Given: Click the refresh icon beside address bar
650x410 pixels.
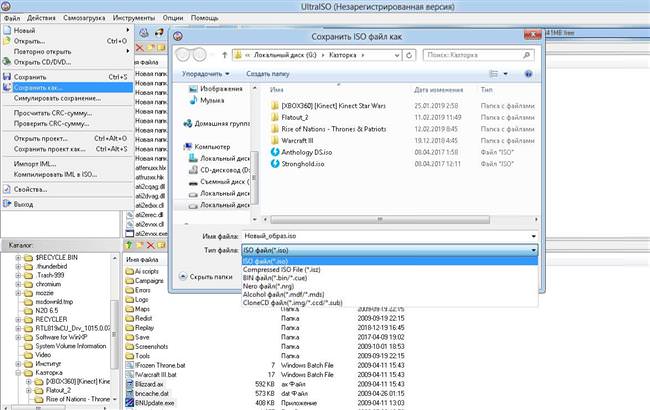Looking at the screenshot, I should coord(409,55).
